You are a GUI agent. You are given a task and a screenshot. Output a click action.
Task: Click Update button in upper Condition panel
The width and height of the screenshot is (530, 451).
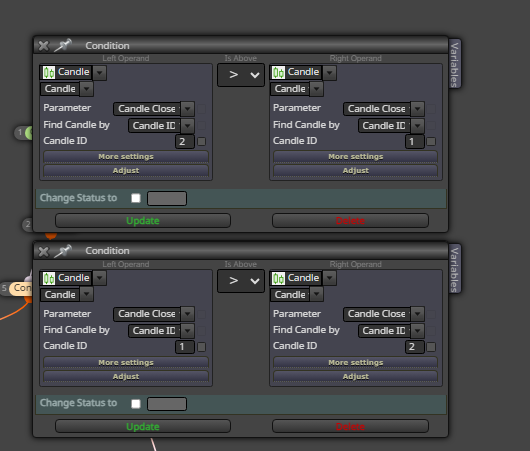[x=143, y=221]
